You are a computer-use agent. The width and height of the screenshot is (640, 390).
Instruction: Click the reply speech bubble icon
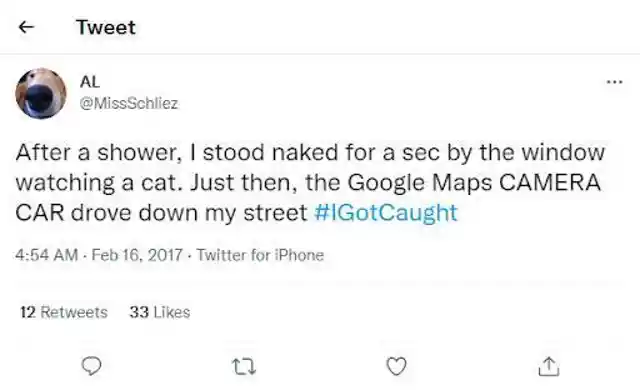(91, 366)
